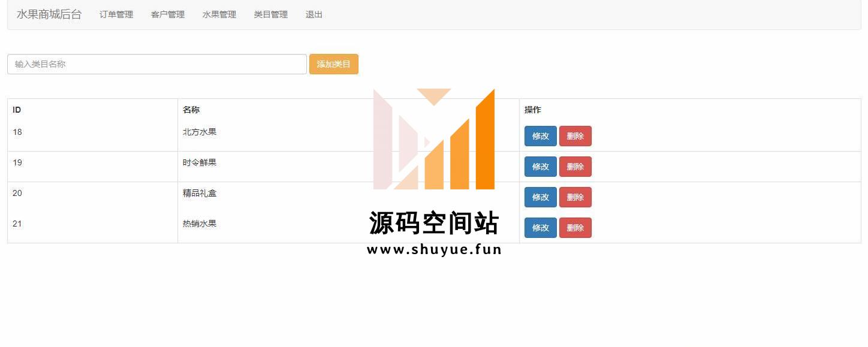Screen dimensions: 868x347
Task: Click the ID column header
Action: pyautogui.click(x=17, y=110)
